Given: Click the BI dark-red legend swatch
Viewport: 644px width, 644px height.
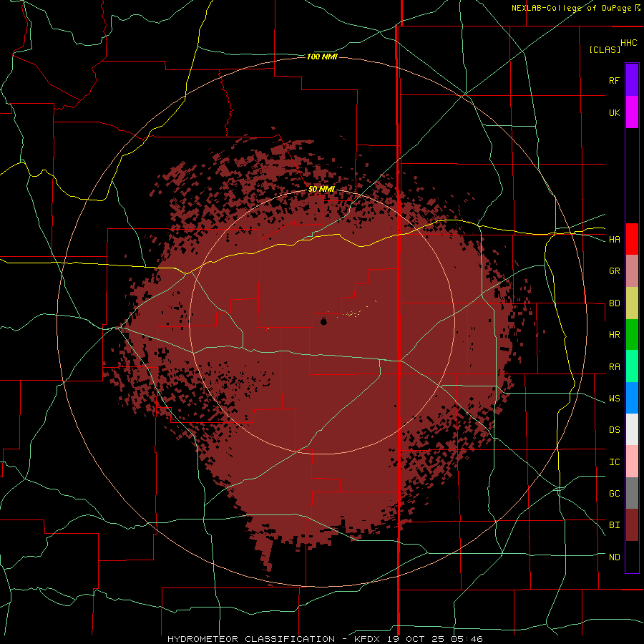Looking at the screenshot, I should coord(632,525).
